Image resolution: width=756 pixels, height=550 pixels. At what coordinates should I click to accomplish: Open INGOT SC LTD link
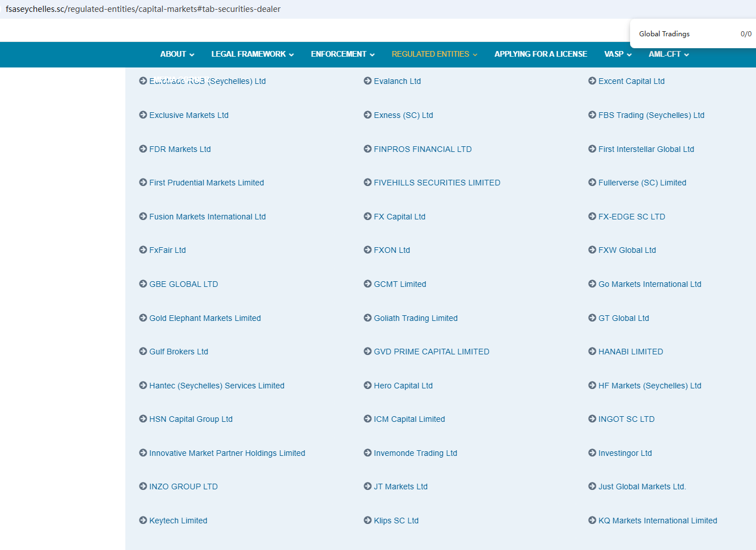pyautogui.click(x=627, y=419)
